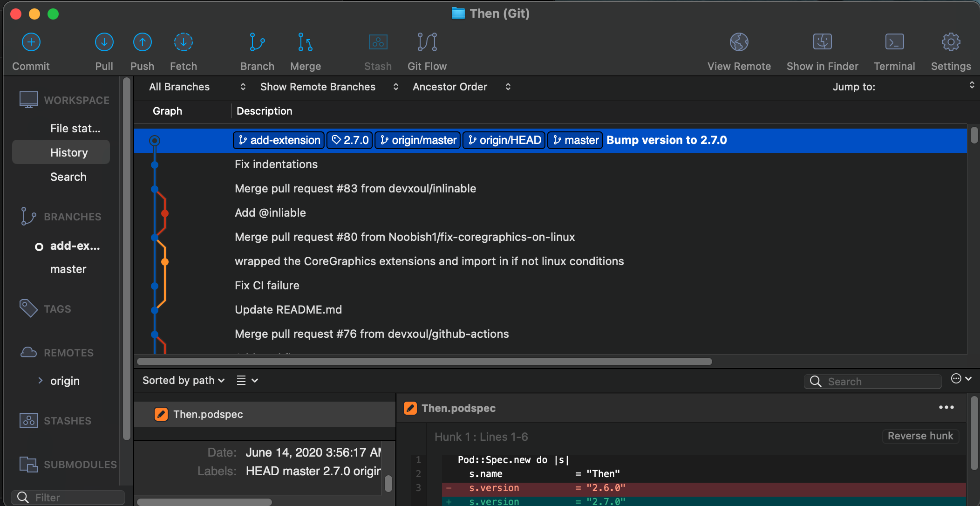The image size is (980, 506).
Task: Open the Show Remote Branches dropdown
Action: coord(328,87)
